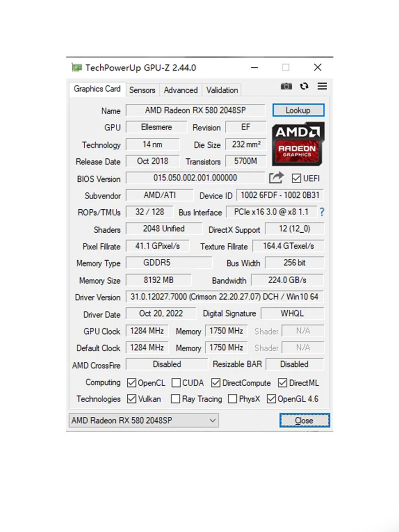Click the Bus Interface field PCIe x16 3.0
399x532 pixels.
(x=271, y=212)
